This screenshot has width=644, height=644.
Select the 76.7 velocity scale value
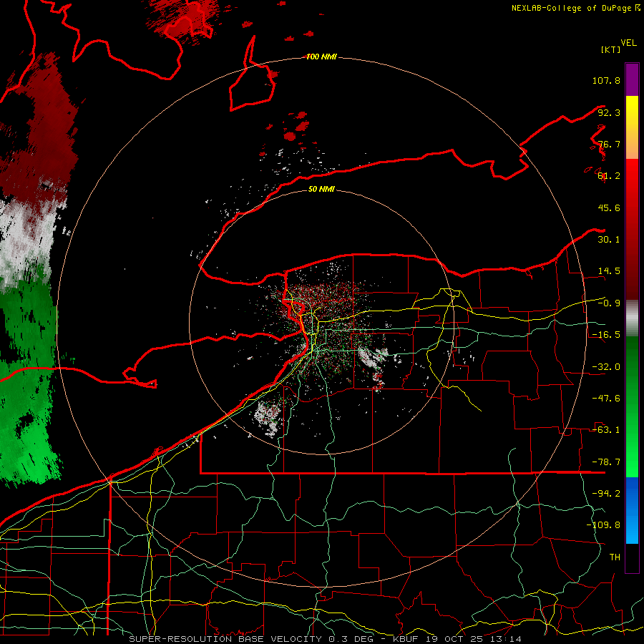(609, 144)
